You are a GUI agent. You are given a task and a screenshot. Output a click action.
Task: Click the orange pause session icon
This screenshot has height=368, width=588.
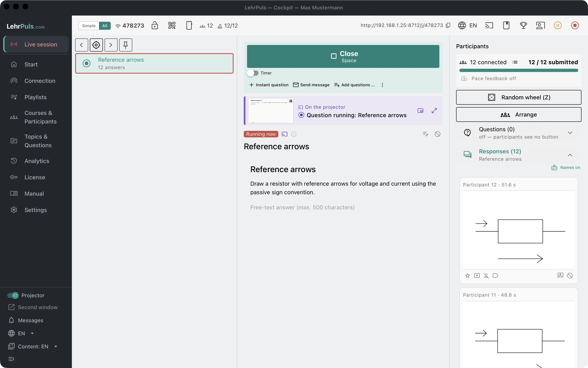coord(558,25)
